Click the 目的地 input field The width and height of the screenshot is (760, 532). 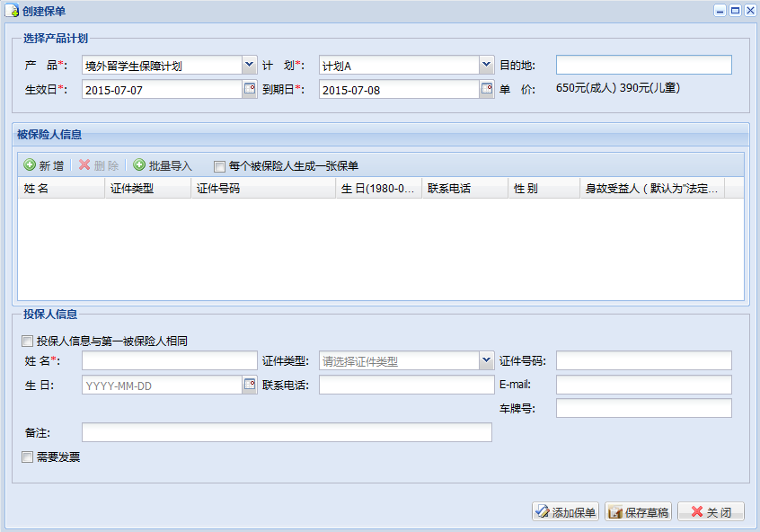[x=644, y=65]
